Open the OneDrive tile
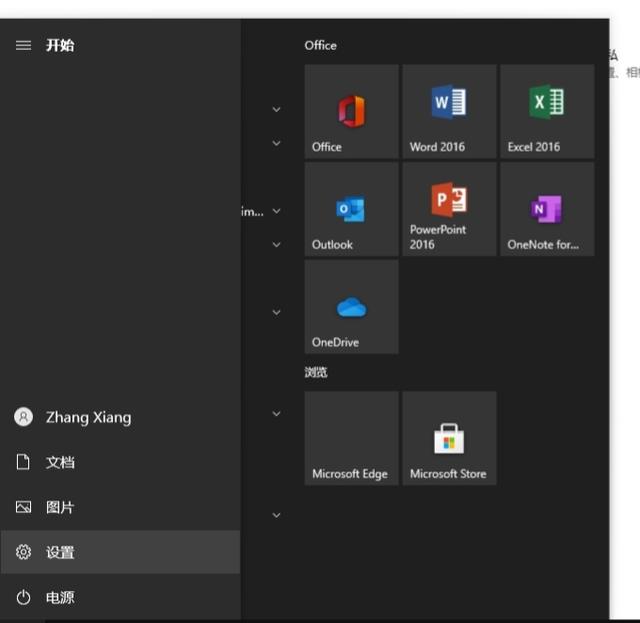Image resolution: width=640 pixels, height=623 pixels. point(351,307)
